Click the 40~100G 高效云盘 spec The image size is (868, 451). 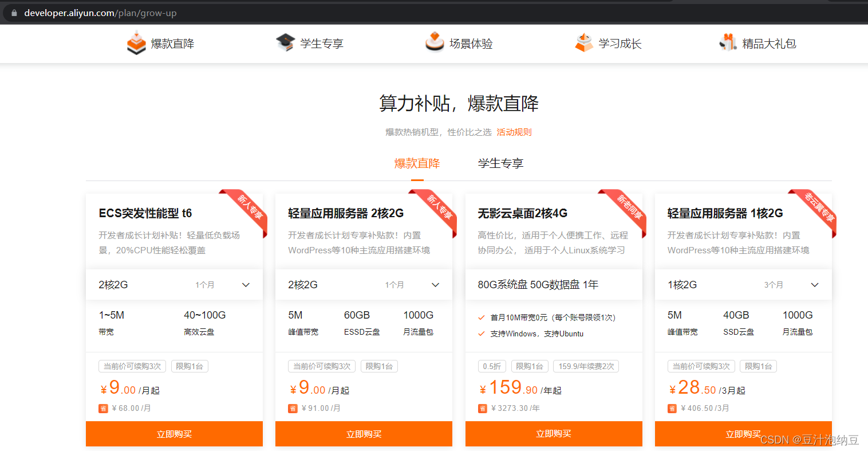point(204,323)
